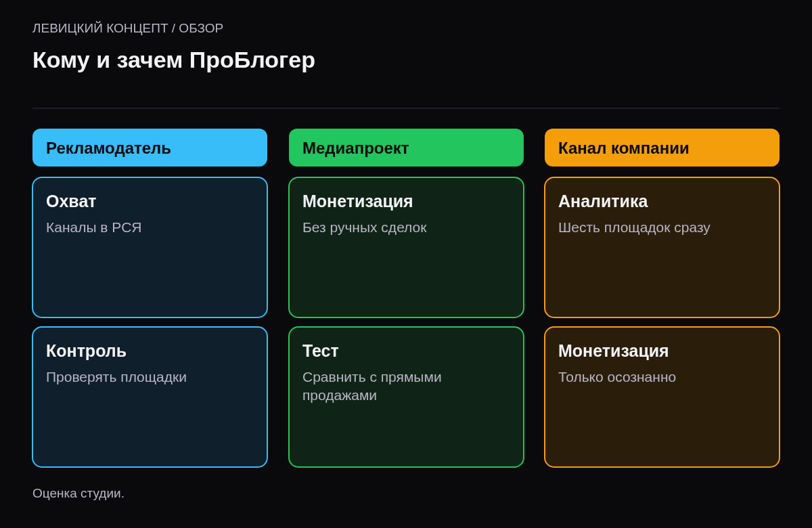The image size is (812, 528).
Task: Open the 'Охват' card
Action: pos(150,248)
